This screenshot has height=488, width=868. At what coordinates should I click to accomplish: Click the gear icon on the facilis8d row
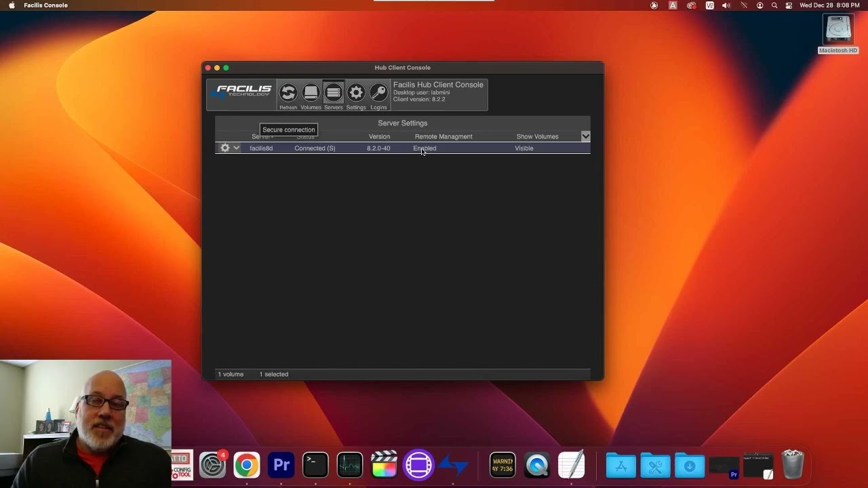pyautogui.click(x=224, y=148)
